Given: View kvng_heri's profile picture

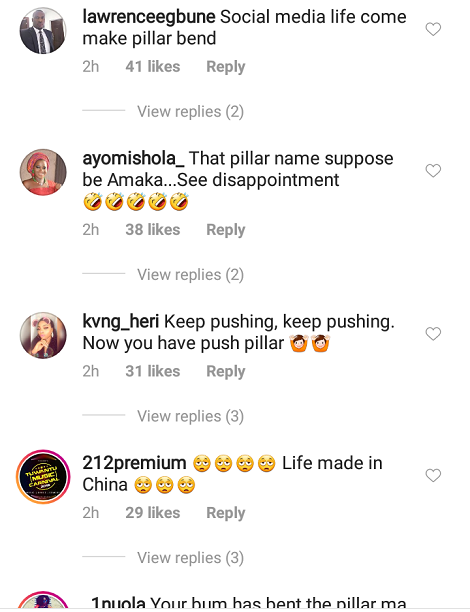Looking at the screenshot, I should pos(43,335).
